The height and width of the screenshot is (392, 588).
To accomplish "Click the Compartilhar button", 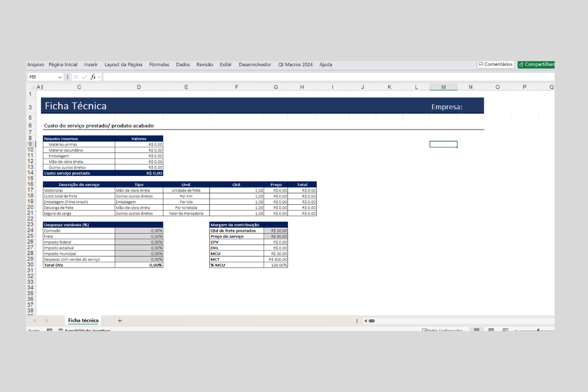I will click(x=536, y=64).
